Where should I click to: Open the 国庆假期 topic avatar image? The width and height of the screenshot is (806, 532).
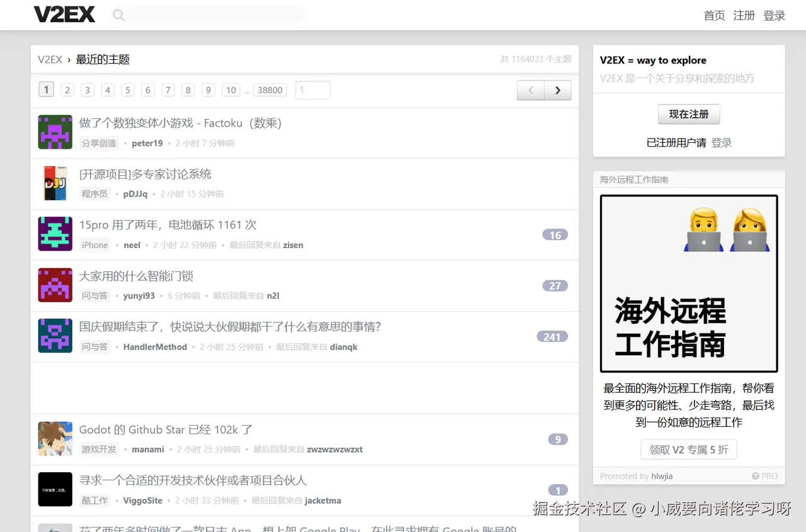55,336
